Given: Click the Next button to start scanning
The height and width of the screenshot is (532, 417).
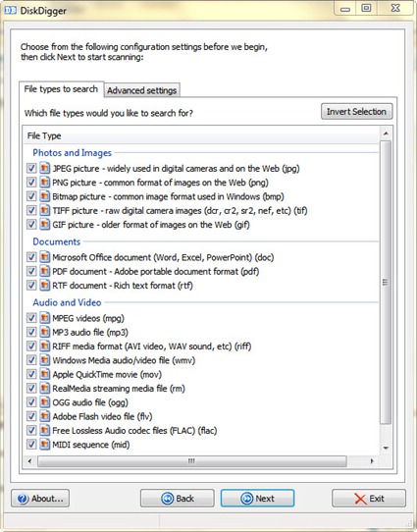Looking at the screenshot, I should tap(257, 499).
